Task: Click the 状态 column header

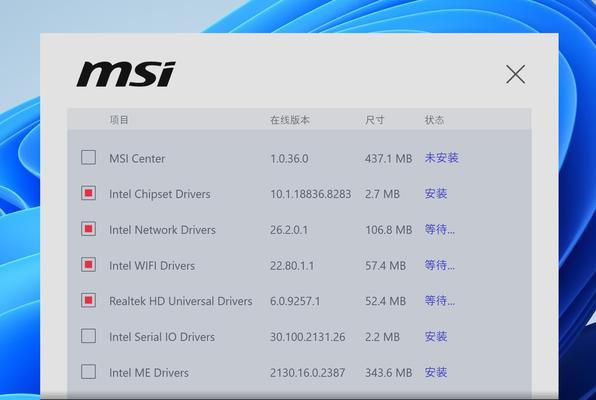Action: pos(434,120)
